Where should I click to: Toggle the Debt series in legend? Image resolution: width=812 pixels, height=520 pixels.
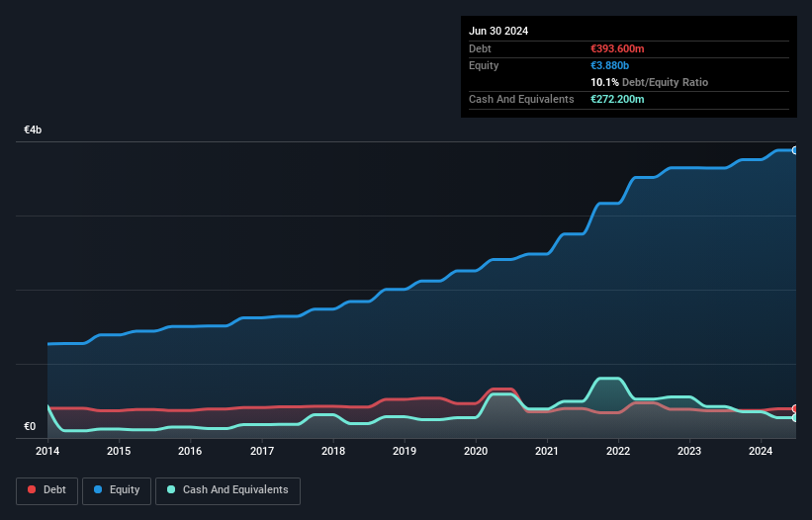(47, 490)
